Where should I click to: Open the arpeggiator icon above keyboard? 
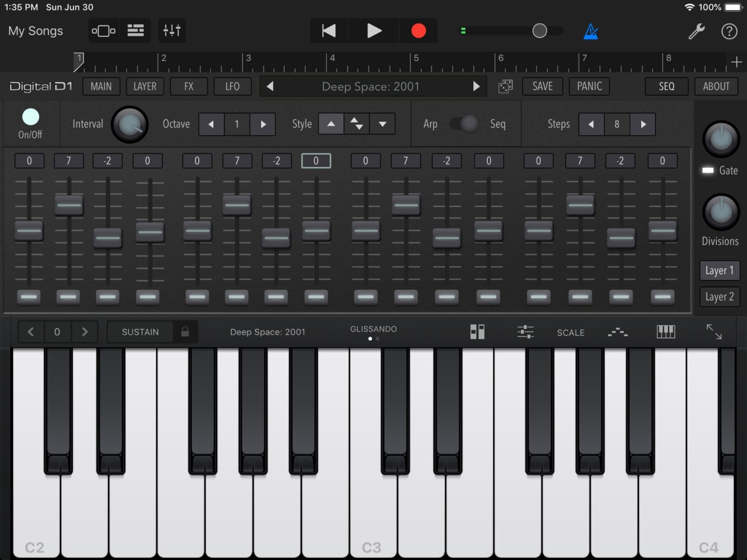coord(618,332)
